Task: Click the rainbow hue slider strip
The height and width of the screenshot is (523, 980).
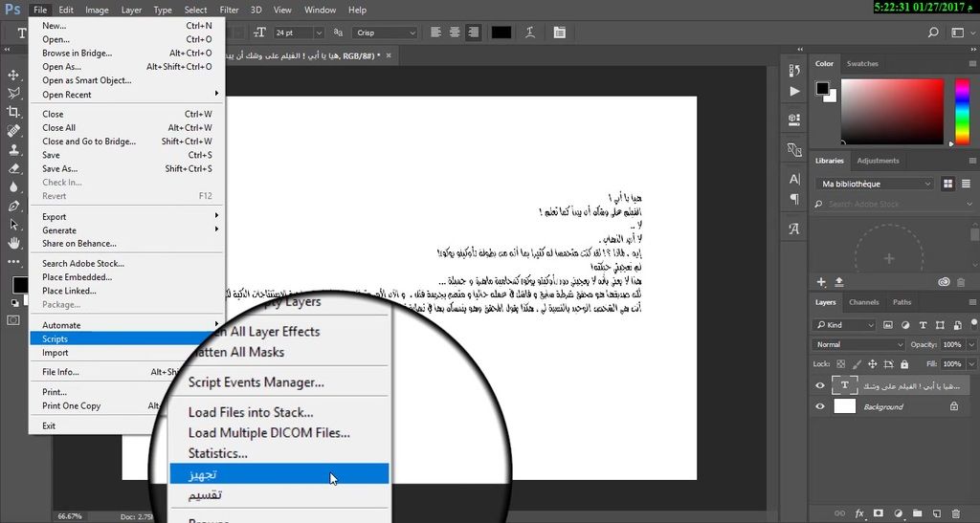Action: (x=962, y=112)
